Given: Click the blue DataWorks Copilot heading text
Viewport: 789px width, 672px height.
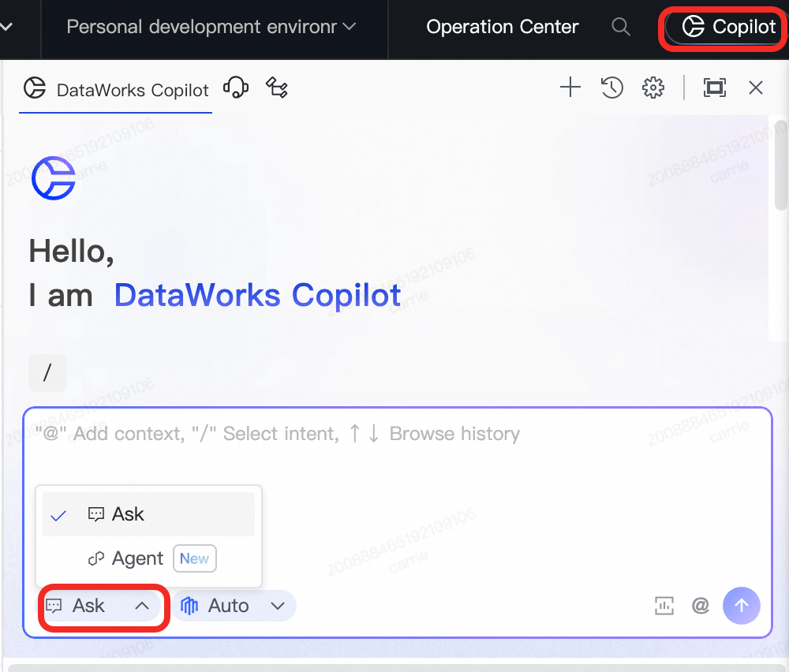Looking at the screenshot, I should pos(258,295).
